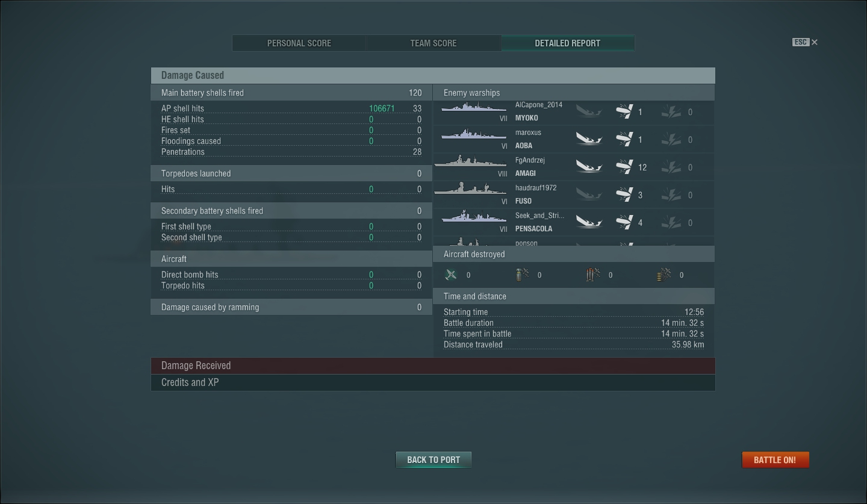Screen dimensions: 867x504
Task: Click the Myoko ship silhouette icon
Action: coord(473,107)
